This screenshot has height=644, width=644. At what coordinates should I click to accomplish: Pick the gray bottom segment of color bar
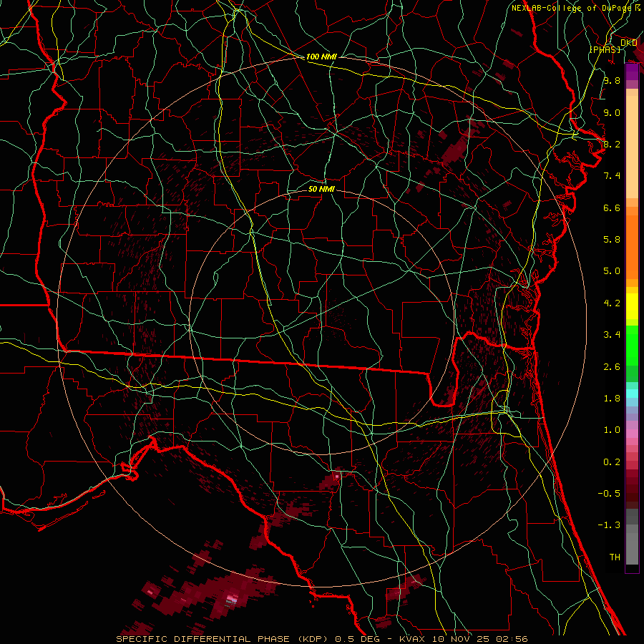(632, 545)
